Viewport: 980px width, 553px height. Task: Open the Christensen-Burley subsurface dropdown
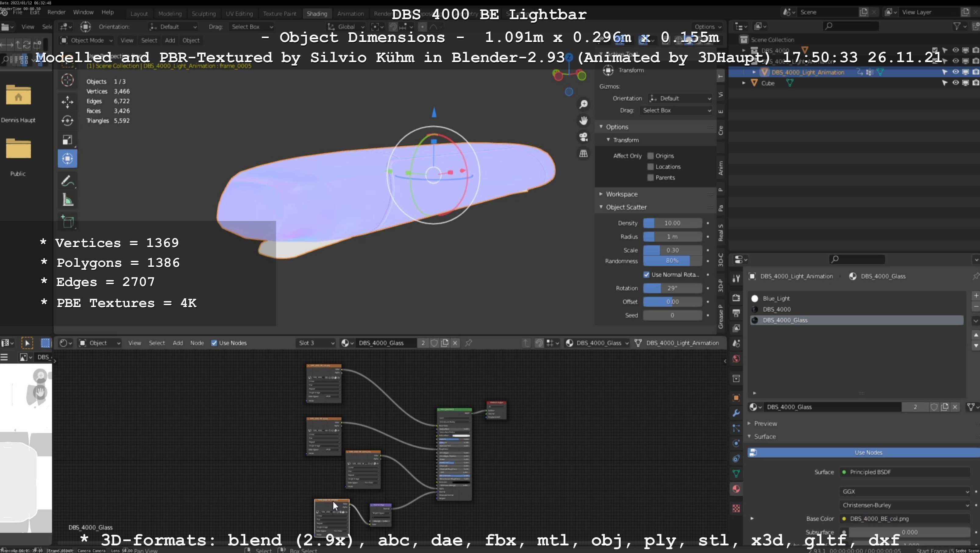905,505
